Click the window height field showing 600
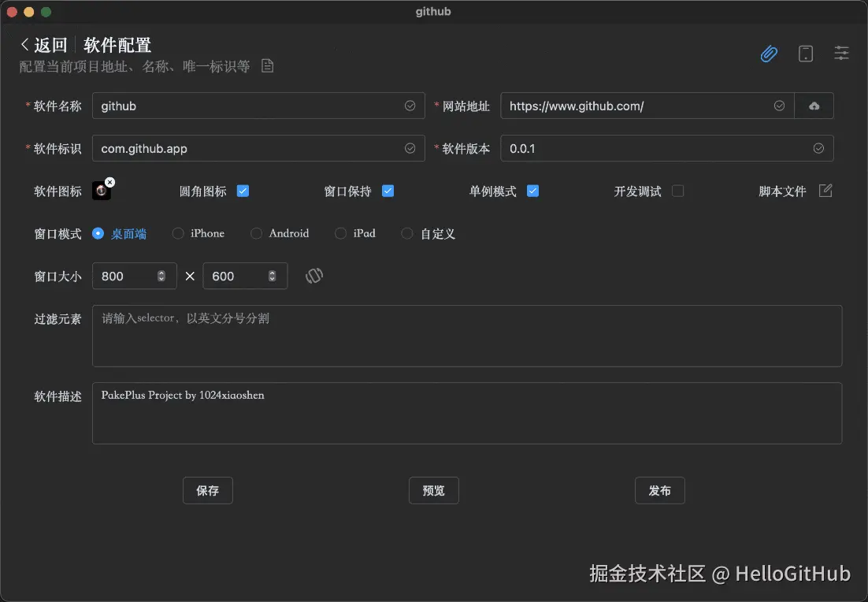 [245, 276]
